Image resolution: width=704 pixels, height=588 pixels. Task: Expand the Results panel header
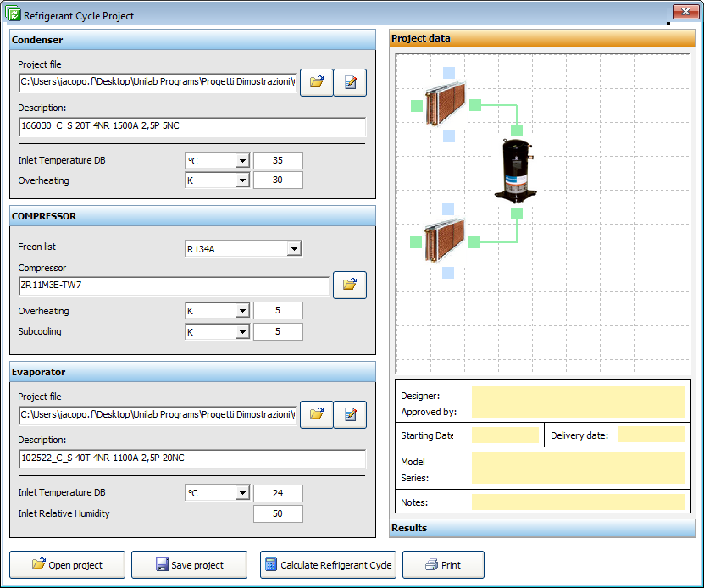541,528
